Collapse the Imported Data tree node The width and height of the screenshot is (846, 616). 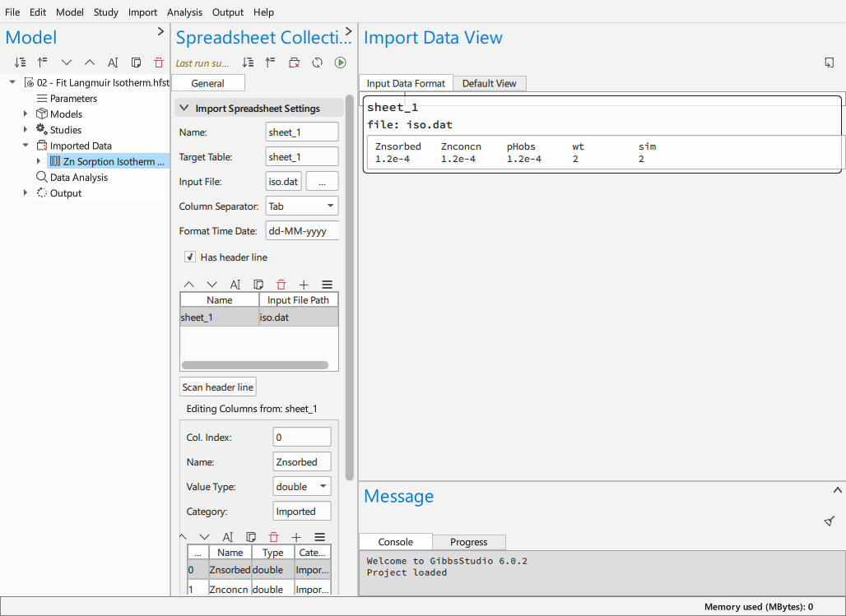[x=26, y=145]
